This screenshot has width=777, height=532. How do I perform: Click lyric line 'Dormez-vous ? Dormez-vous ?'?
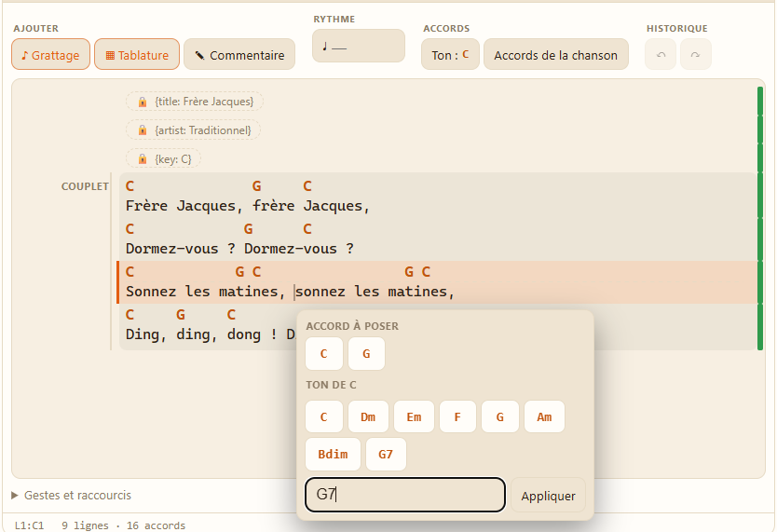(x=239, y=249)
